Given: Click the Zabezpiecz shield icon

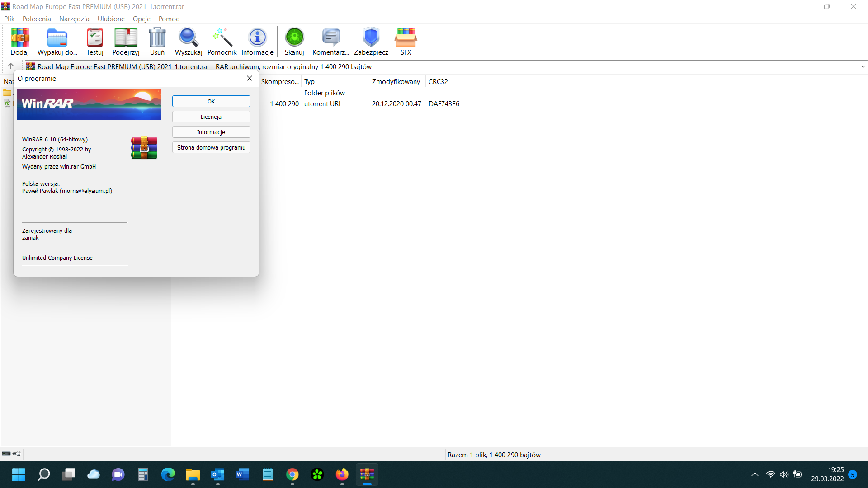Looking at the screenshot, I should pos(371,42).
